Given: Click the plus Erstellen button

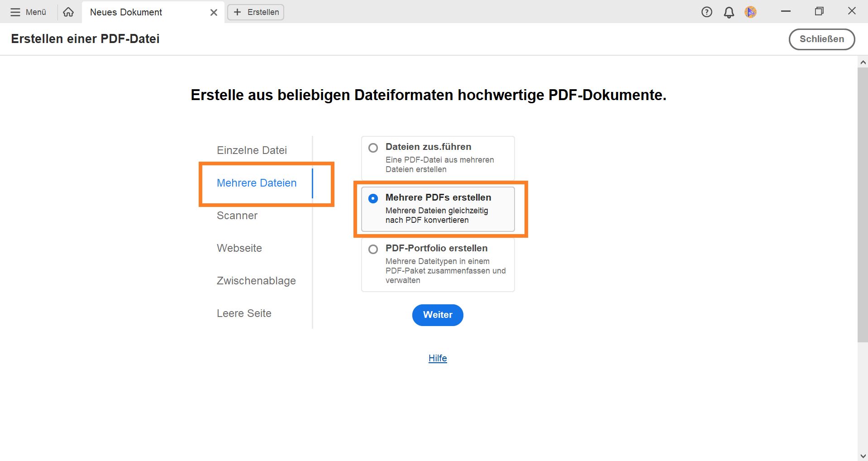Looking at the screenshot, I should (x=255, y=12).
